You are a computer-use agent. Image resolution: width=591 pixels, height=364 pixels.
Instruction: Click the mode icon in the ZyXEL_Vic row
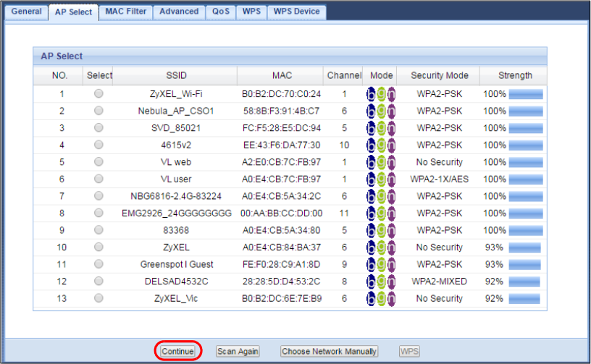coord(381,298)
